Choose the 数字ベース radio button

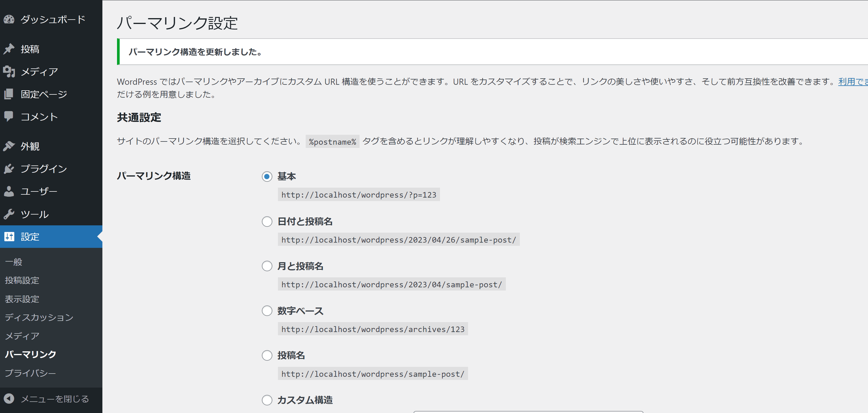point(267,311)
